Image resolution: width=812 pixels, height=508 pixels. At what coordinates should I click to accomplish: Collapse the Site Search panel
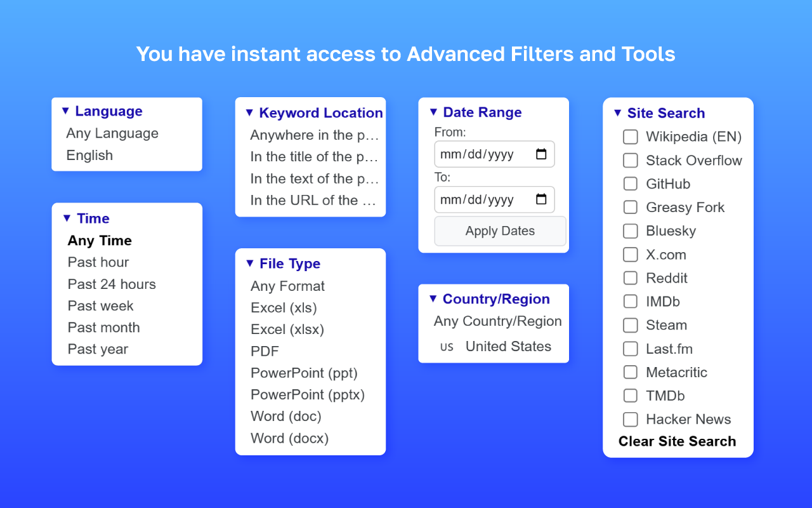[618, 113]
